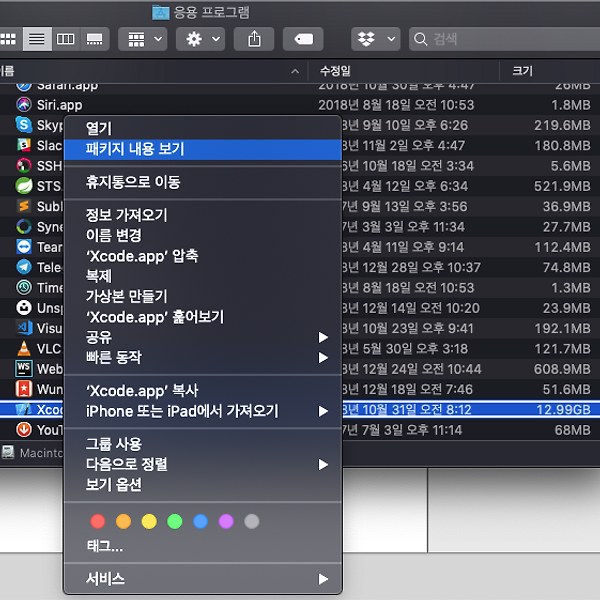Screen dimensions: 600x600
Task: Click 태그... in the context menu
Action: pos(105,546)
